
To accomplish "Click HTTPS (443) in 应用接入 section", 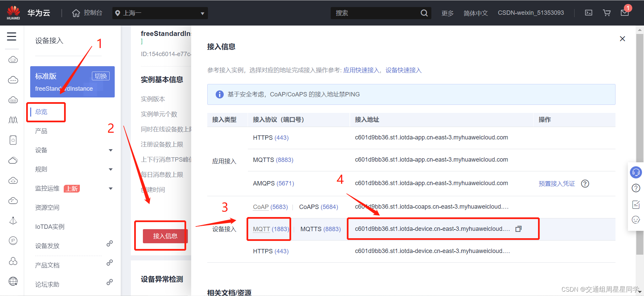I will (271, 138).
